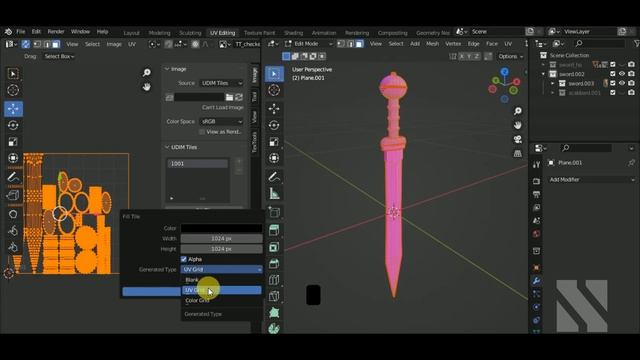Select the Inset Faces tool
The height and width of the screenshot is (360, 640).
click(274, 247)
